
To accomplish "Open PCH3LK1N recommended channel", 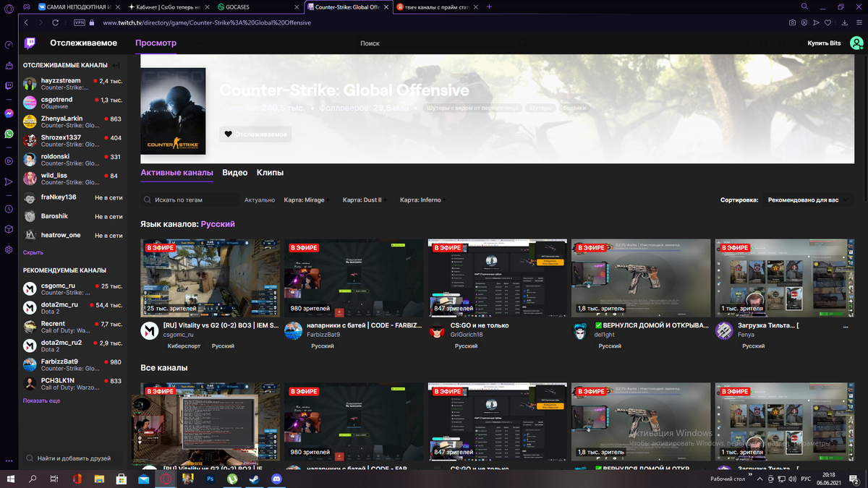I will tap(72, 383).
